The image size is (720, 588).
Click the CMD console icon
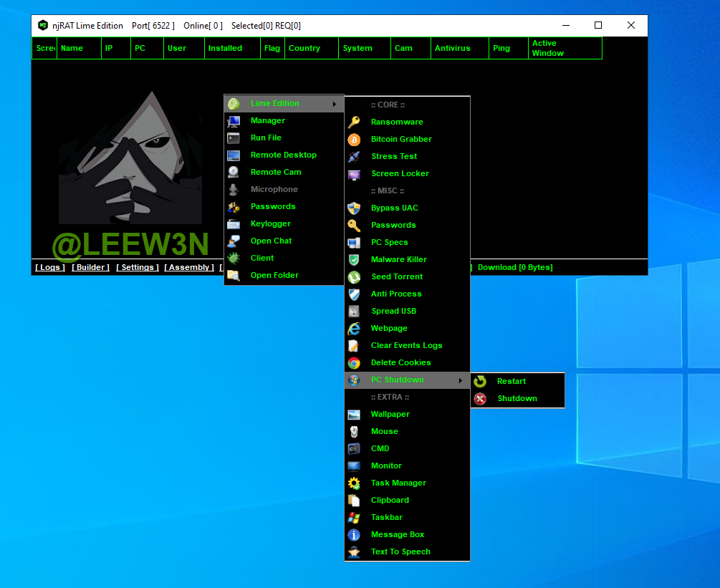354,449
